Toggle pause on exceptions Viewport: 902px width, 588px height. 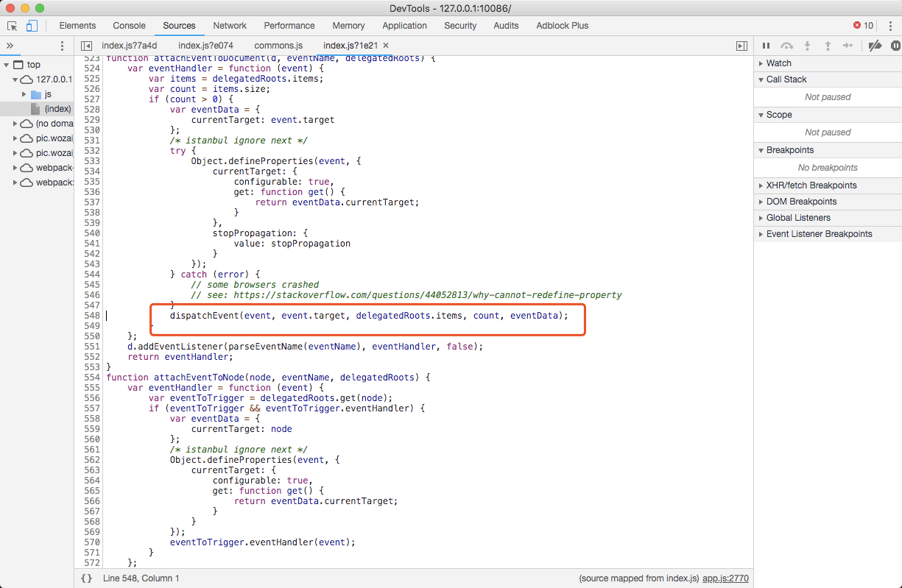[895, 46]
